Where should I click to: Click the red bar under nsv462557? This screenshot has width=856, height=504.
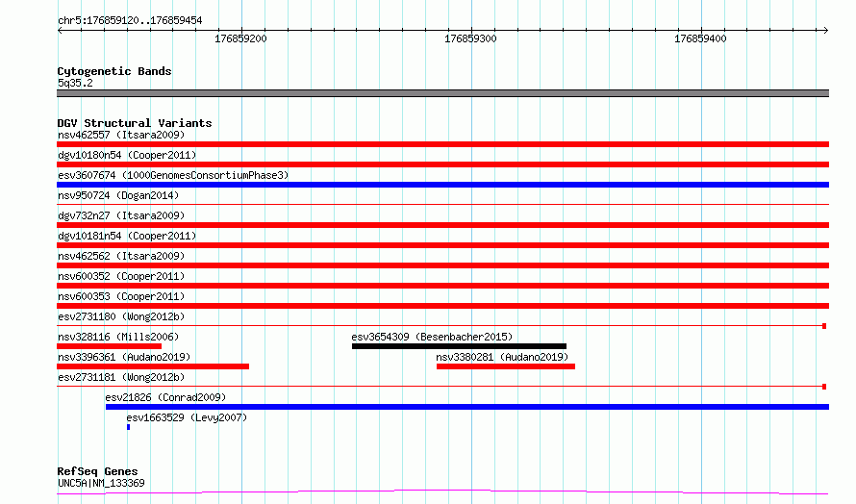pos(442,144)
